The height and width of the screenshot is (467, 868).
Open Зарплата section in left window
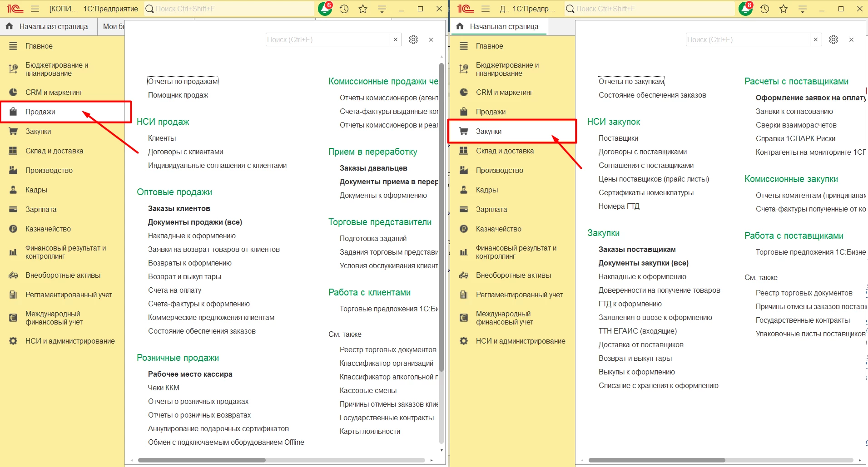tap(62, 209)
